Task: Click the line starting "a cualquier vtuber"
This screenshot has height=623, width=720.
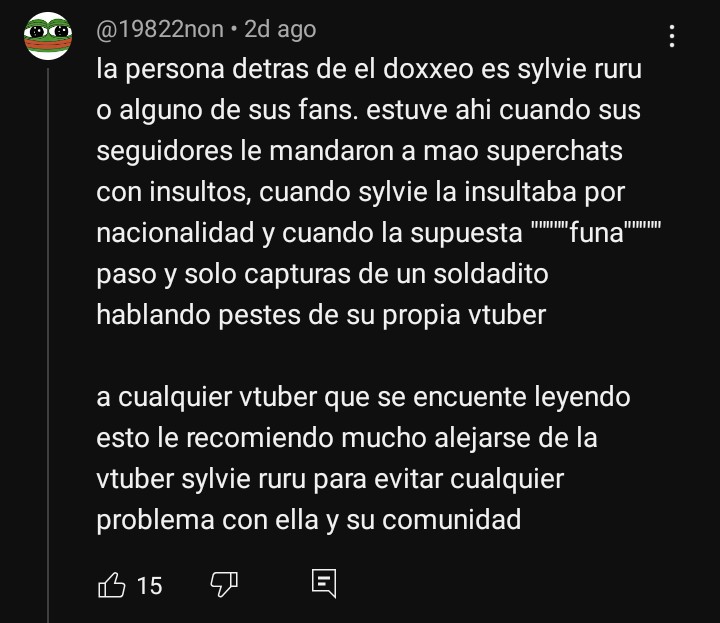Action: [363, 397]
